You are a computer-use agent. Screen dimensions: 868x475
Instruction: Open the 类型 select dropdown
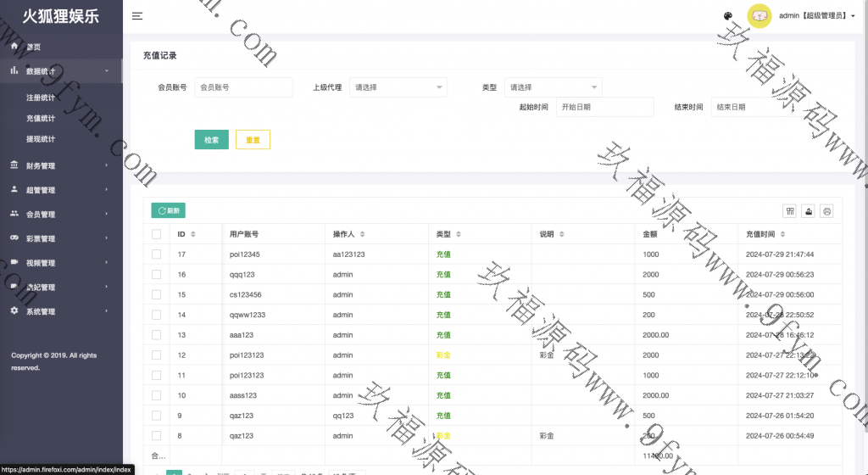(x=553, y=87)
